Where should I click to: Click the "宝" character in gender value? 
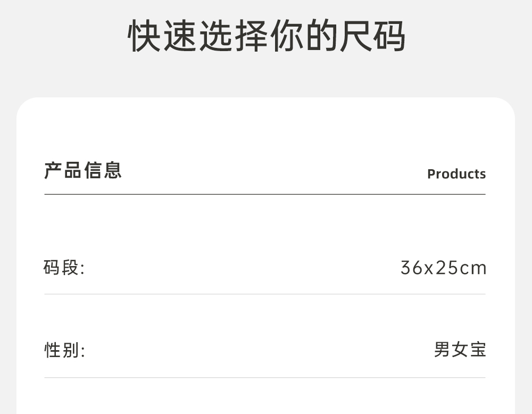point(478,350)
